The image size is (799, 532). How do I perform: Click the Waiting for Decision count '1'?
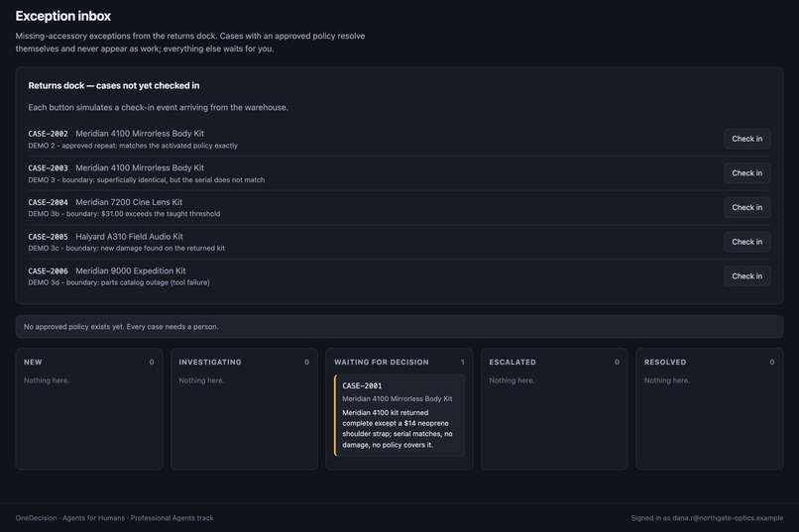[463, 363]
